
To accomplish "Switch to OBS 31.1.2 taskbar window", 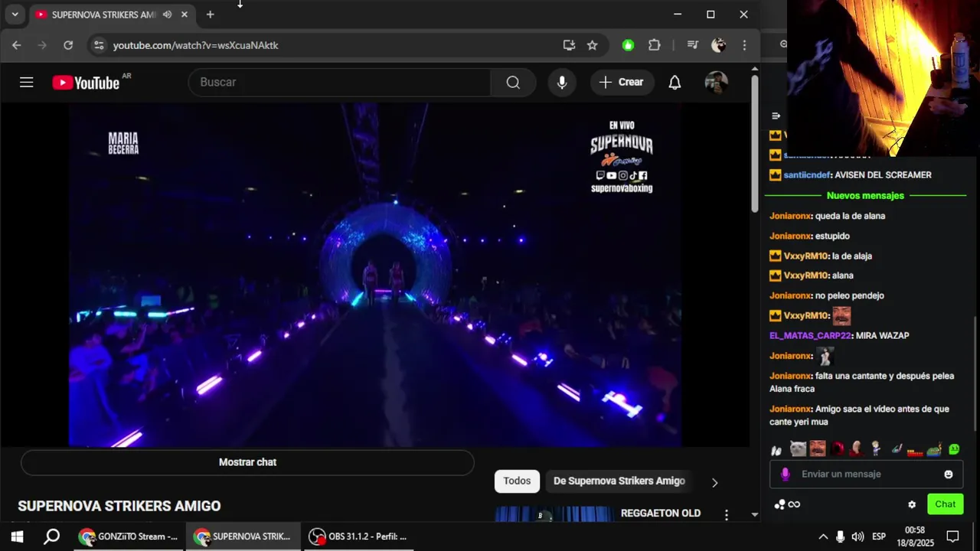I will point(358,536).
